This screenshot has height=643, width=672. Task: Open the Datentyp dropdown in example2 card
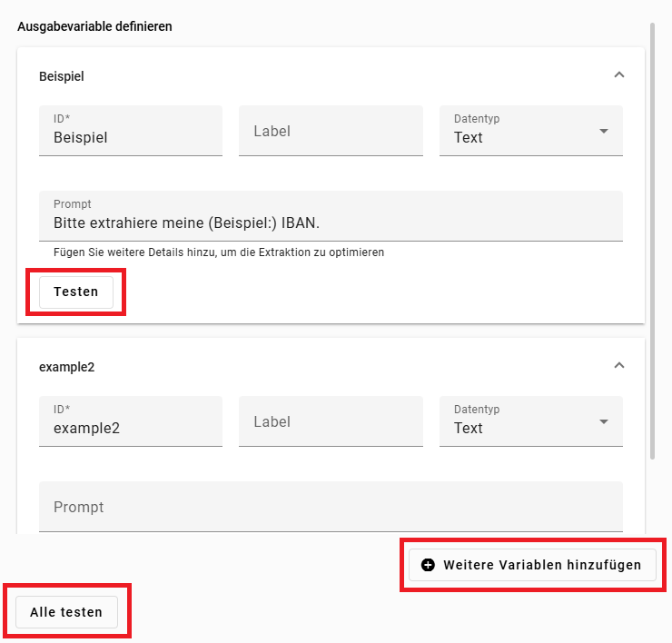[530, 421]
